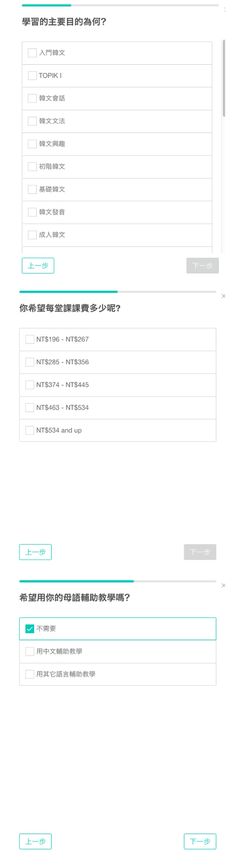The height and width of the screenshot is (868, 239).
Task: Tick the 基礎韓文 option
Action: click(x=32, y=189)
